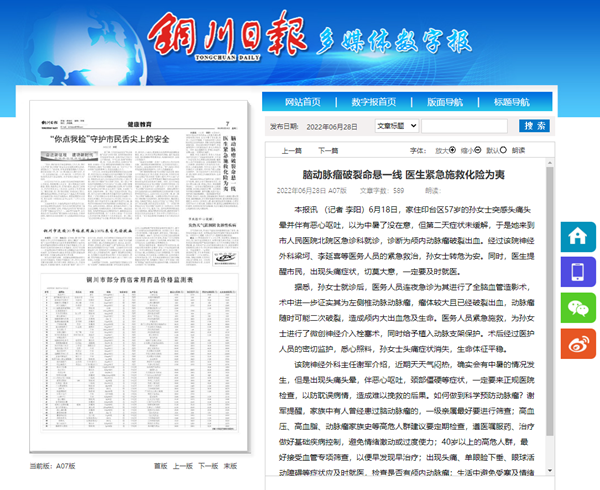Click the home icon in side panel
Screen dimensions: 600x490
(578, 236)
